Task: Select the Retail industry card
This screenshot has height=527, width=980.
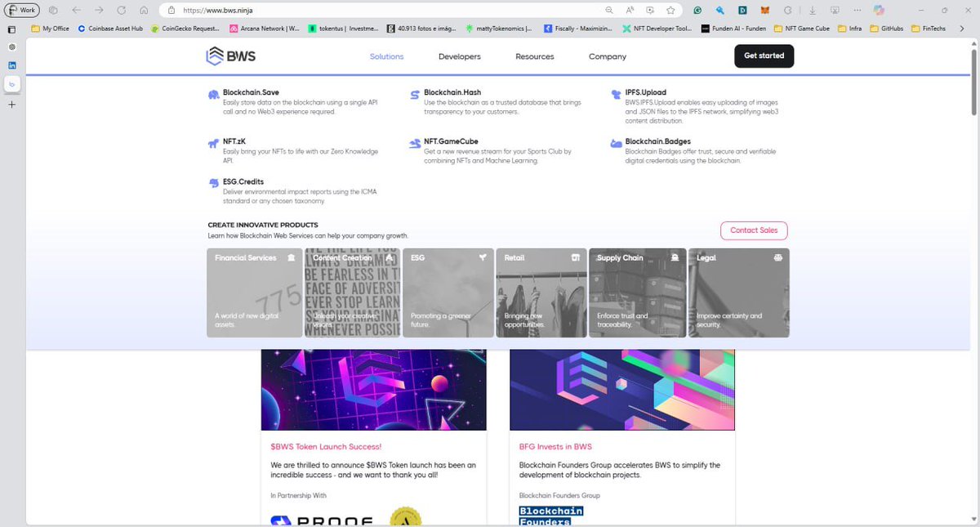Action: [x=541, y=293]
